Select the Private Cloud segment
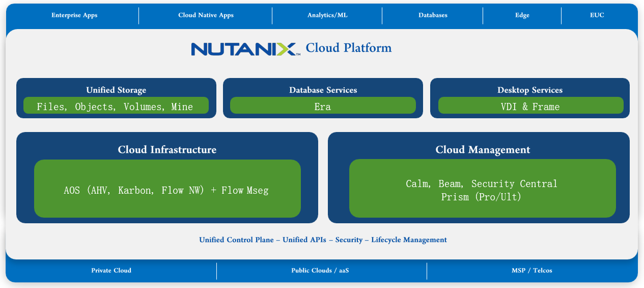Image resolution: width=644 pixels, height=288 pixels. coord(111,271)
